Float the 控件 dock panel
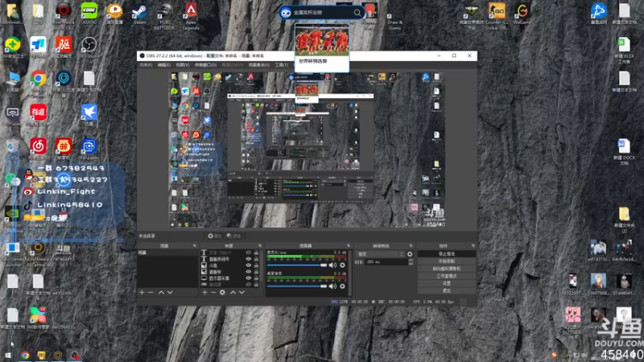This screenshot has height=362, width=644. (x=473, y=245)
